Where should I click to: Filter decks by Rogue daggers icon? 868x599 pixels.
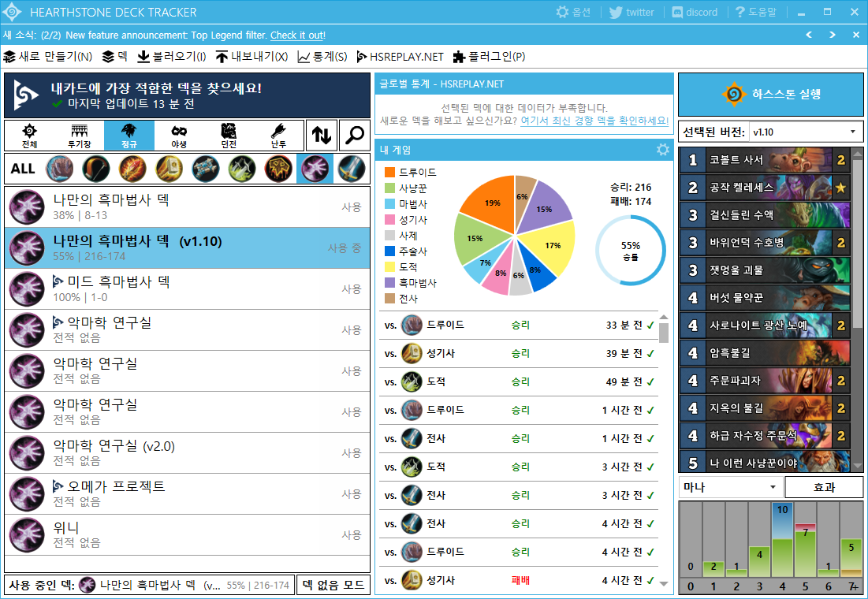click(243, 169)
